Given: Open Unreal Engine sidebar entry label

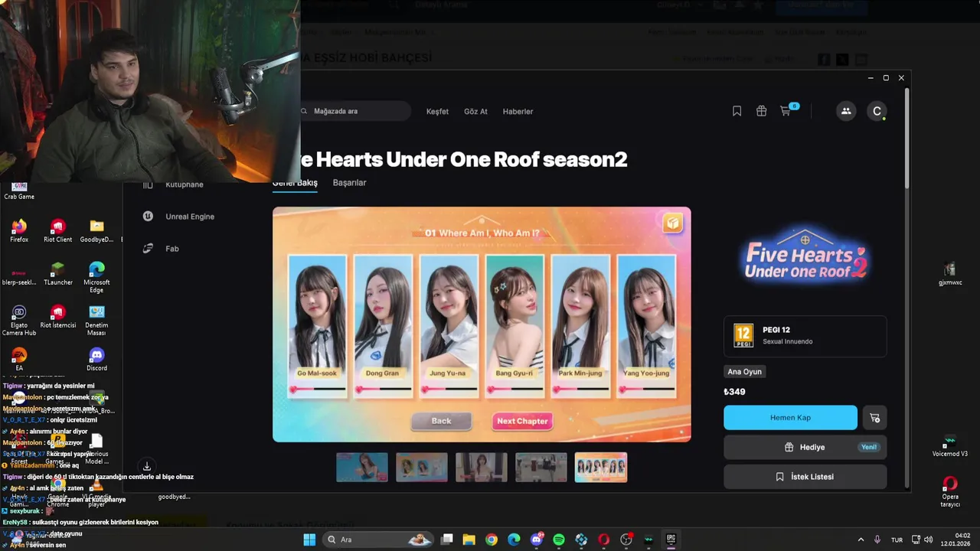Looking at the screenshot, I should tap(190, 217).
